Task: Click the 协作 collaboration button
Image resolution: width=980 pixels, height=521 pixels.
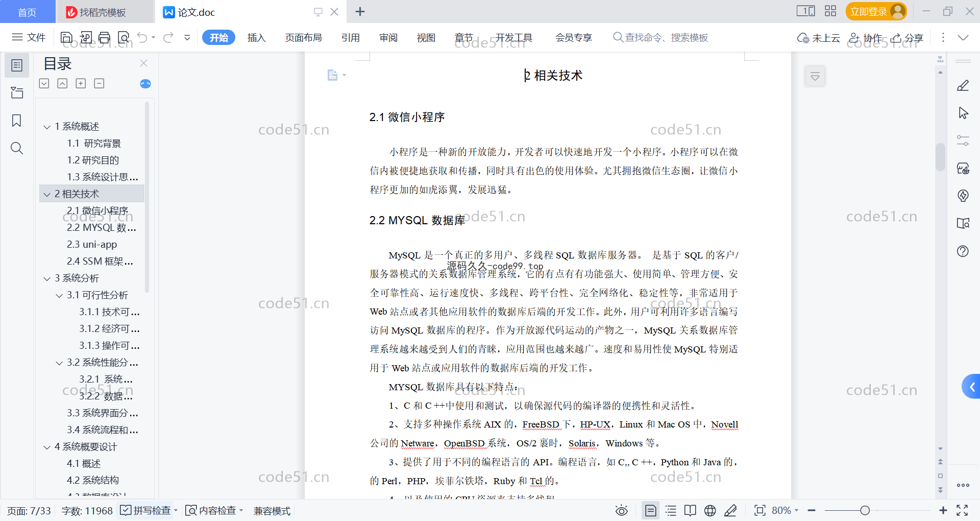Action: 866,38
